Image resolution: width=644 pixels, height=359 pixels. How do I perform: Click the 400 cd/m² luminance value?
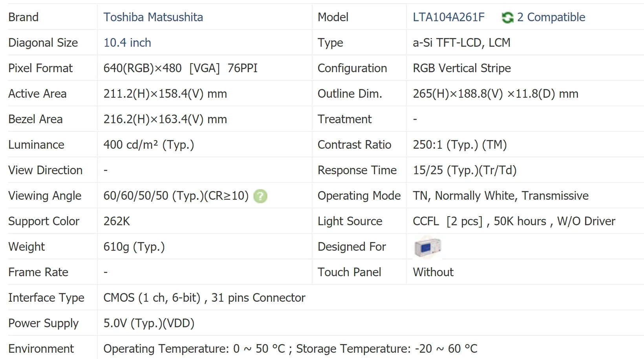click(x=148, y=145)
